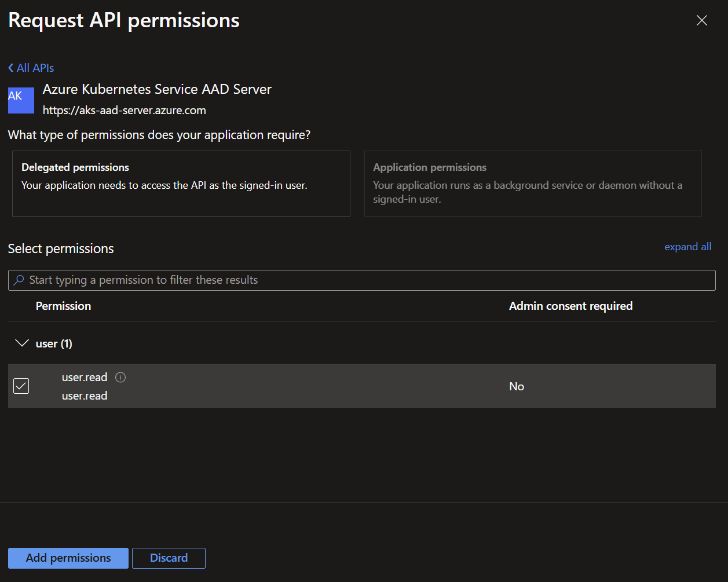Screen dimensions: 728x582
Task: Click the Add permissions button
Action: coord(68,558)
